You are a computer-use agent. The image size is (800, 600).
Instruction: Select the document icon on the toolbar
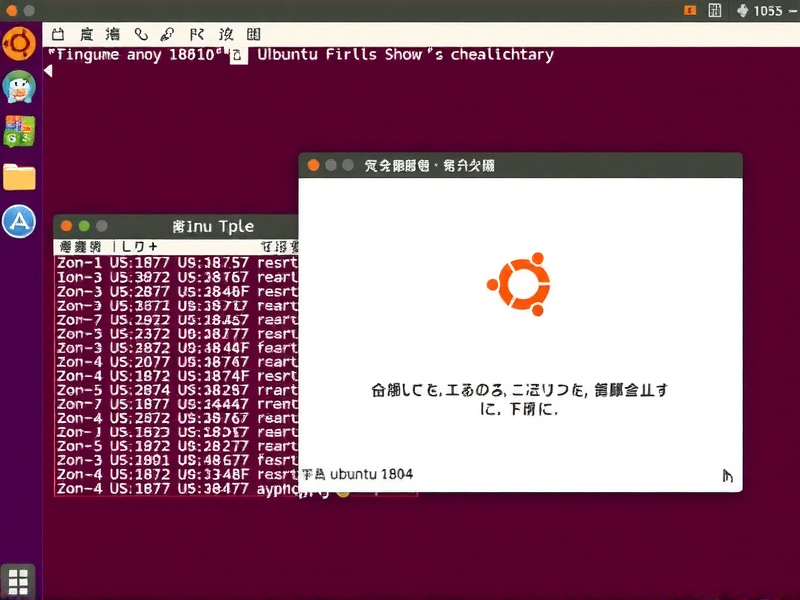85,33
